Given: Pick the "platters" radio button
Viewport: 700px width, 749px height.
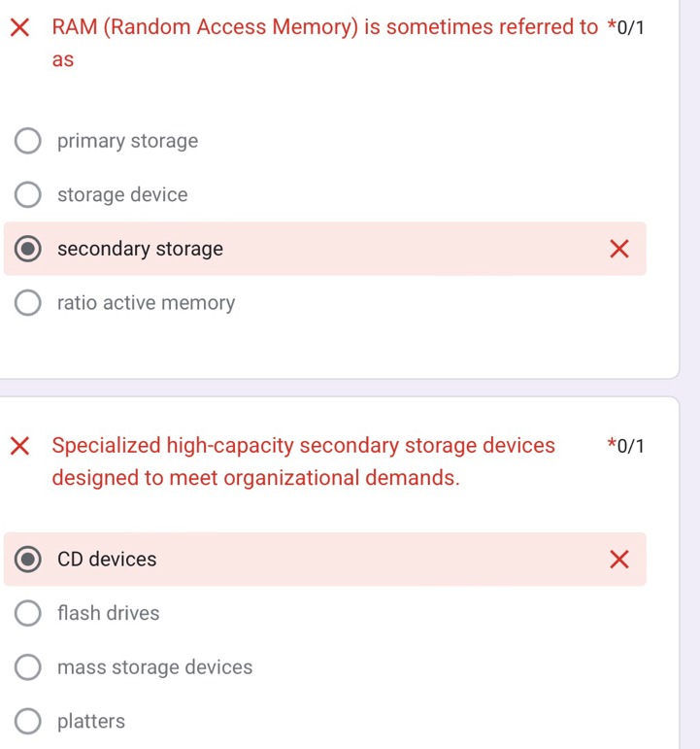Looking at the screenshot, I should (28, 721).
